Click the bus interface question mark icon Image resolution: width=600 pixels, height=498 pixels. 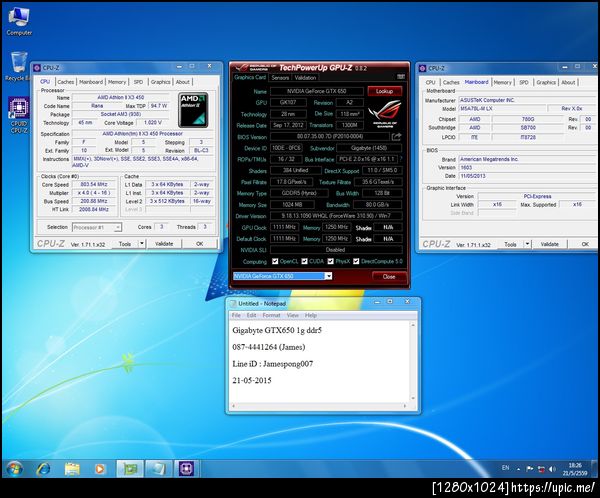coord(400,158)
